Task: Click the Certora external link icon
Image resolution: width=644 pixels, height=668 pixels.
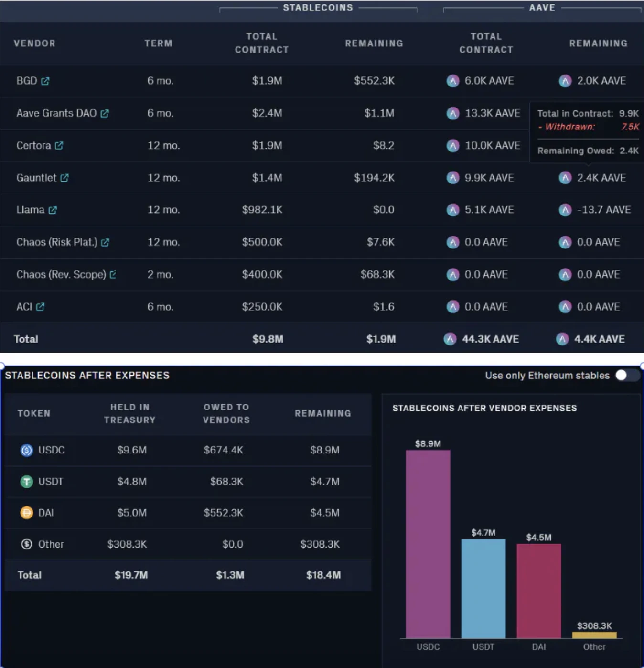Action: point(59,145)
